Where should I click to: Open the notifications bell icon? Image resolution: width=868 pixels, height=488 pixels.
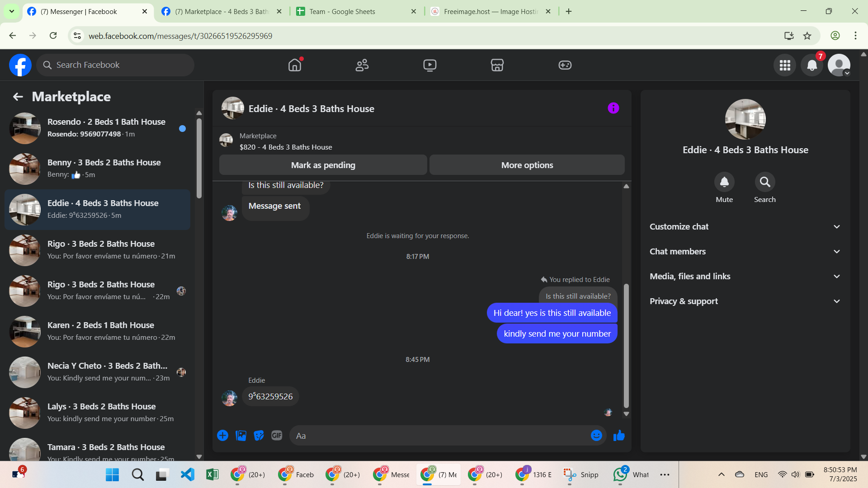812,65
